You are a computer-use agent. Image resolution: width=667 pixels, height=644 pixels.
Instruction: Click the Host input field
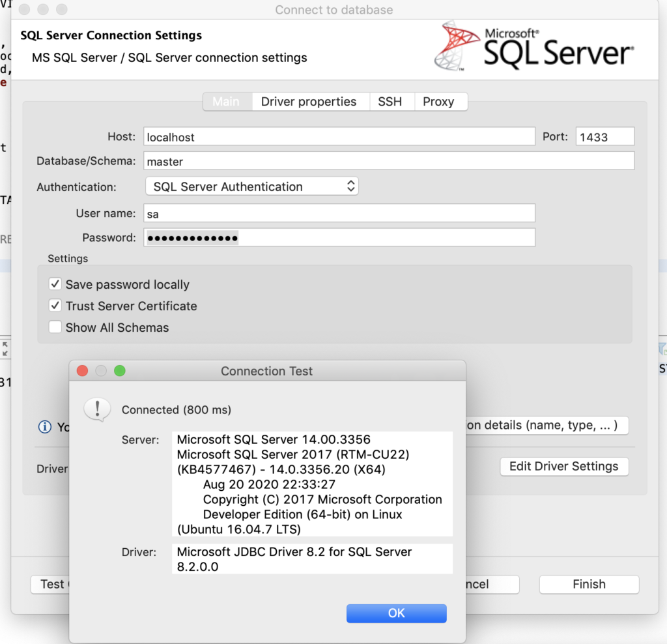tap(339, 137)
